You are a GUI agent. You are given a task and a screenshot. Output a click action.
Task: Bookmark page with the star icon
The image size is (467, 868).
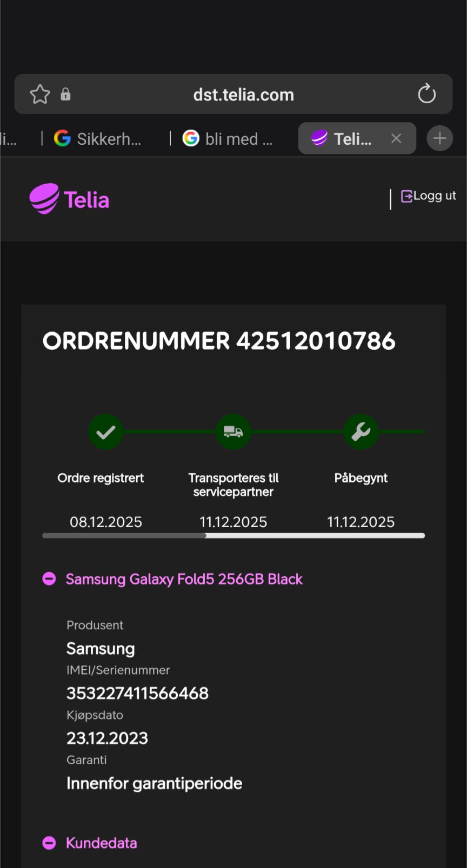39,95
